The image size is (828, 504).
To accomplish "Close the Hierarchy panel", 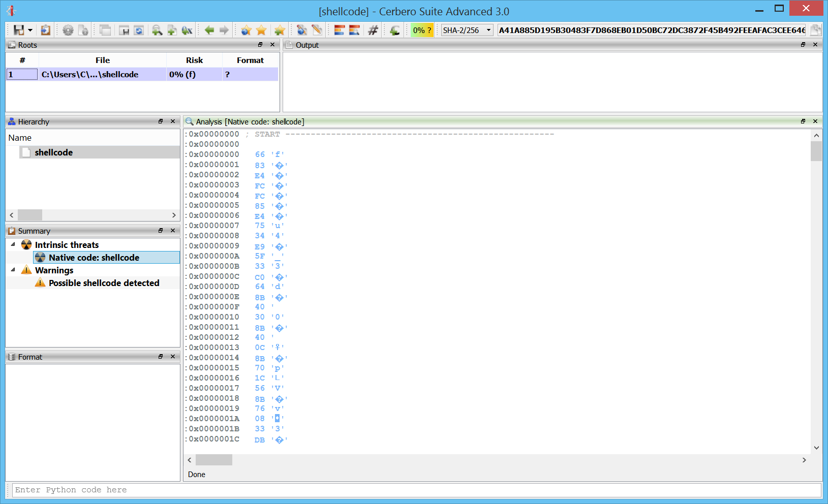I will point(173,121).
